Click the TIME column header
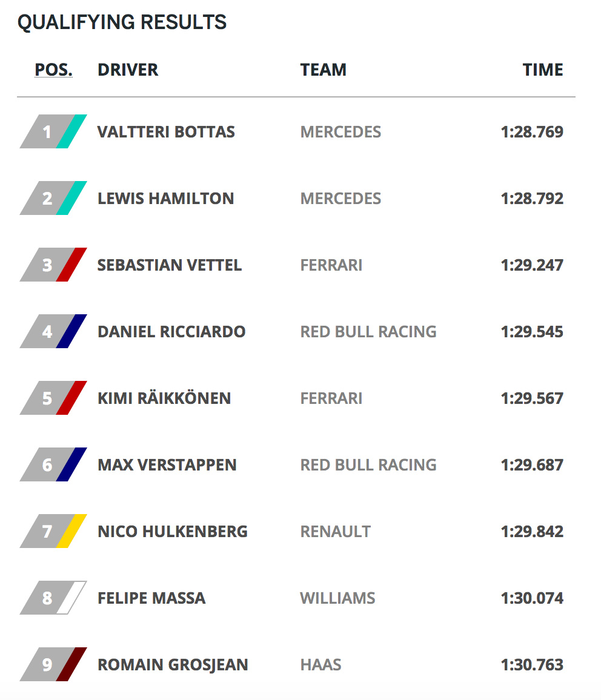 tap(543, 70)
